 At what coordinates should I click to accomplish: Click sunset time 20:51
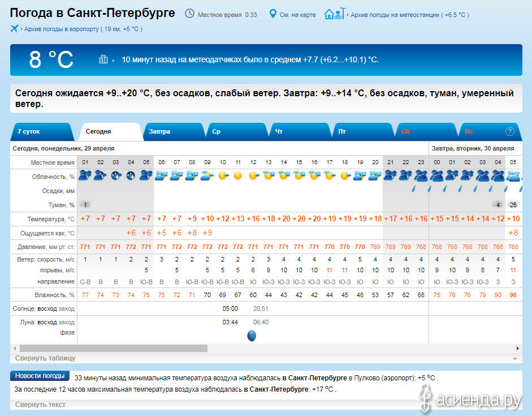pos(261,308)
